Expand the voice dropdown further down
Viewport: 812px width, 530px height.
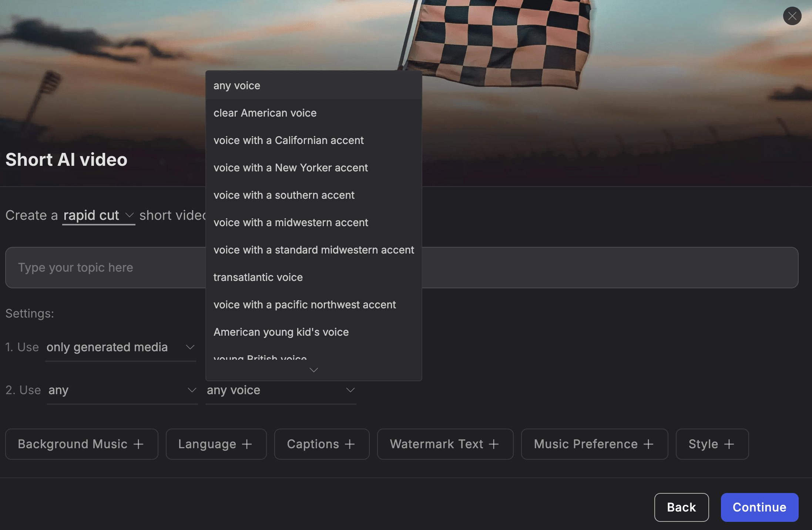tap(314, 369)
